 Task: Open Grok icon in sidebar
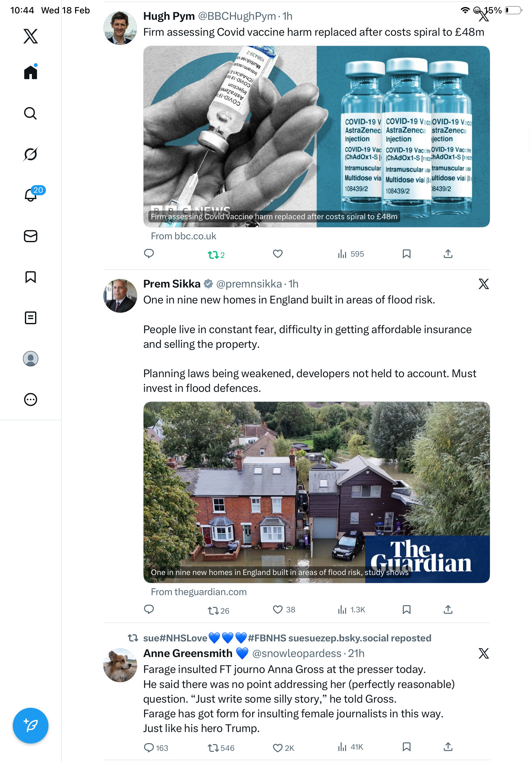click(30, 154)
